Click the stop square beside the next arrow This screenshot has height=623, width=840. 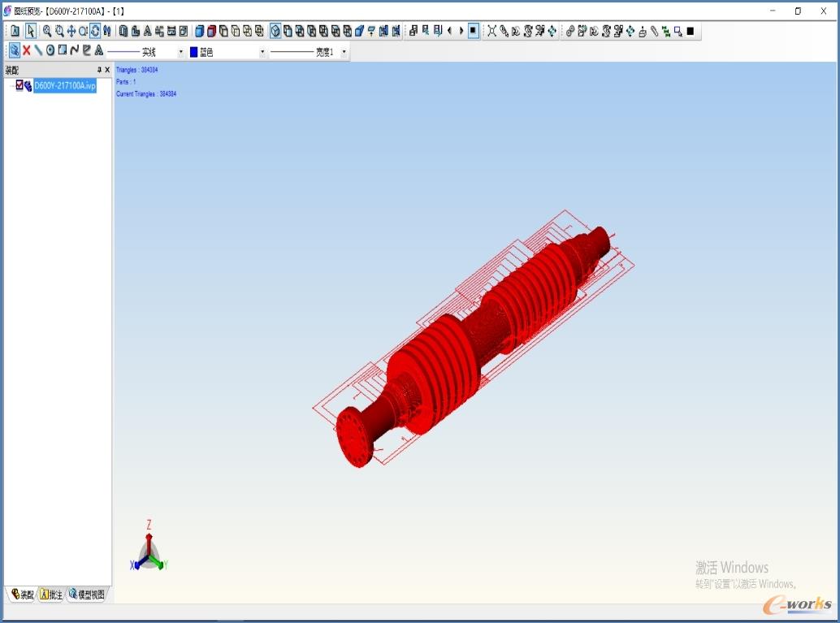click(473, 31)
